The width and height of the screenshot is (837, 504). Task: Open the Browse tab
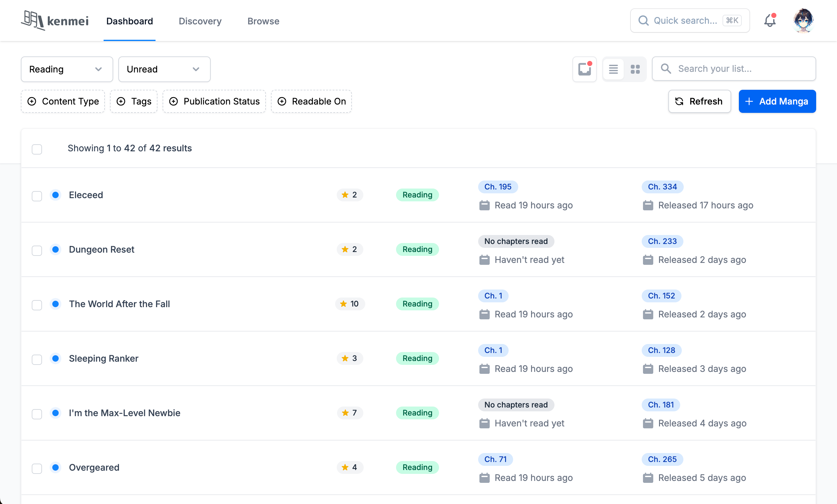(263, 21)
